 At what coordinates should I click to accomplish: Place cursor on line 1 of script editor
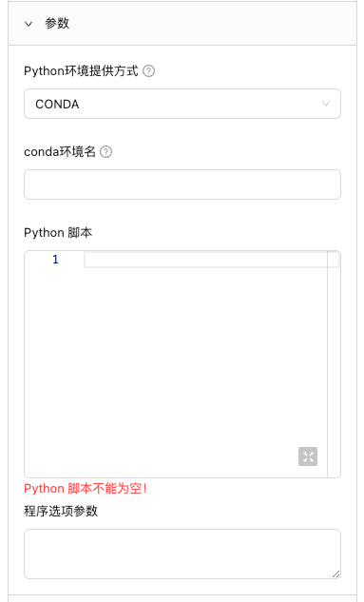pyautogui.click(x=205, y=260)
